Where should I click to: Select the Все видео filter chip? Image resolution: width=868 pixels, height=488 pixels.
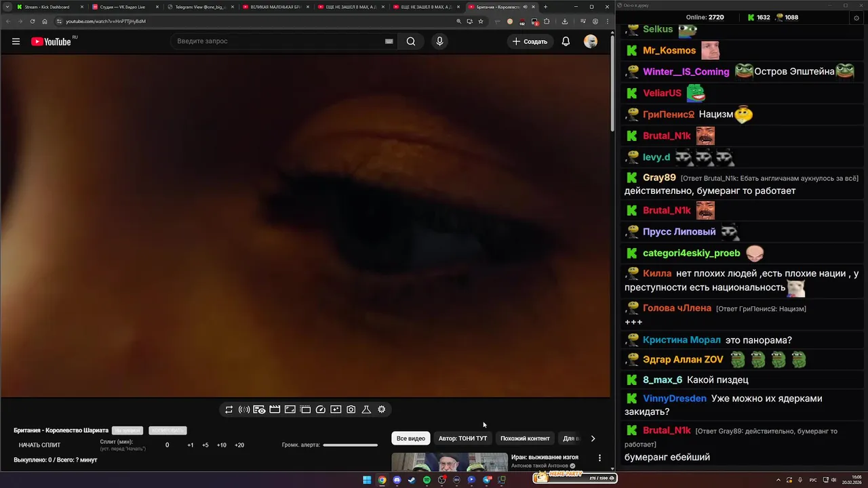tap(411, 439)
